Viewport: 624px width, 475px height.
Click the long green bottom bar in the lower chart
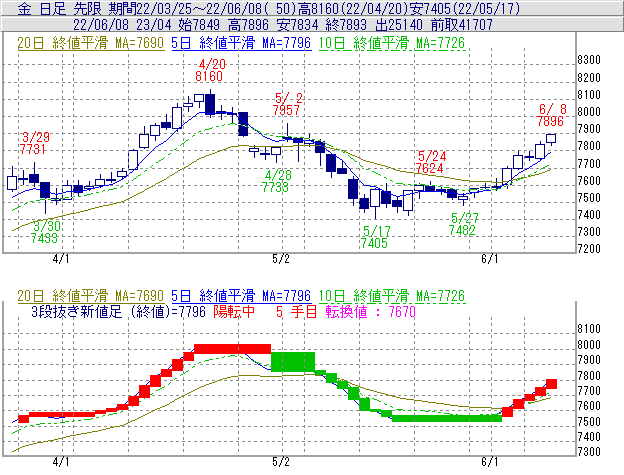[447, 418]
